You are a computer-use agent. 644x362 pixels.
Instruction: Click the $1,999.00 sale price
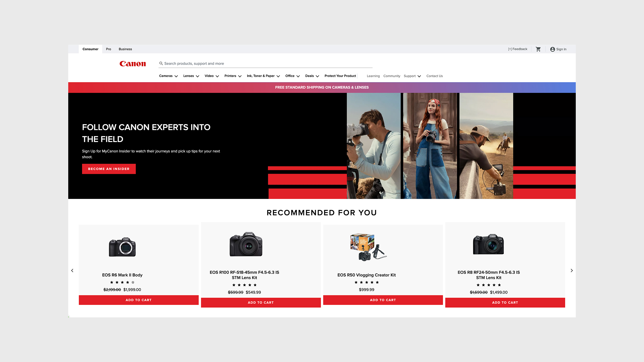point(132,290)
